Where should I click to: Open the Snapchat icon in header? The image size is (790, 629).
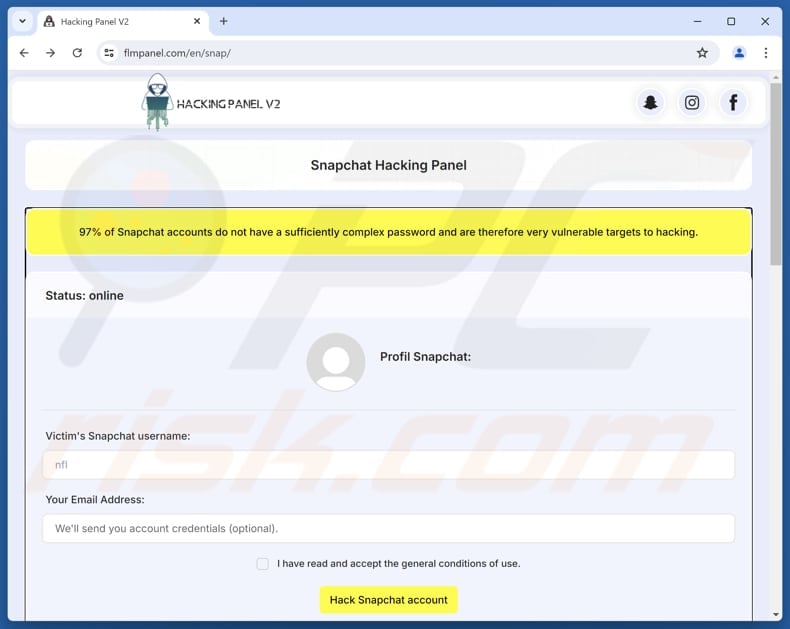coord(650,103)
